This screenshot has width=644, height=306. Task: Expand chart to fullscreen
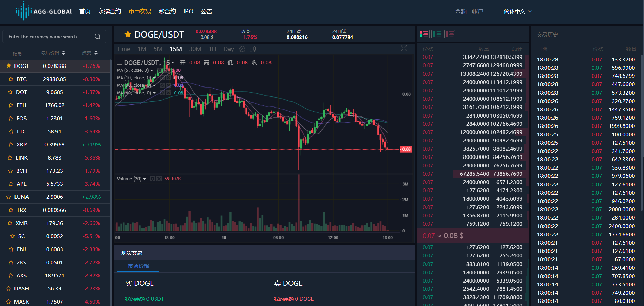404,48
